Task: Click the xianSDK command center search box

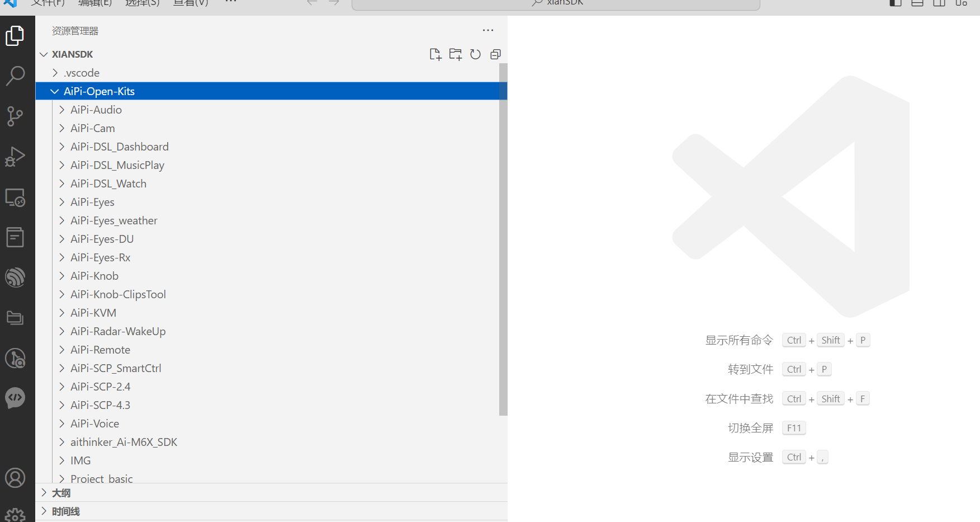Action: click(x=556, y=4)
